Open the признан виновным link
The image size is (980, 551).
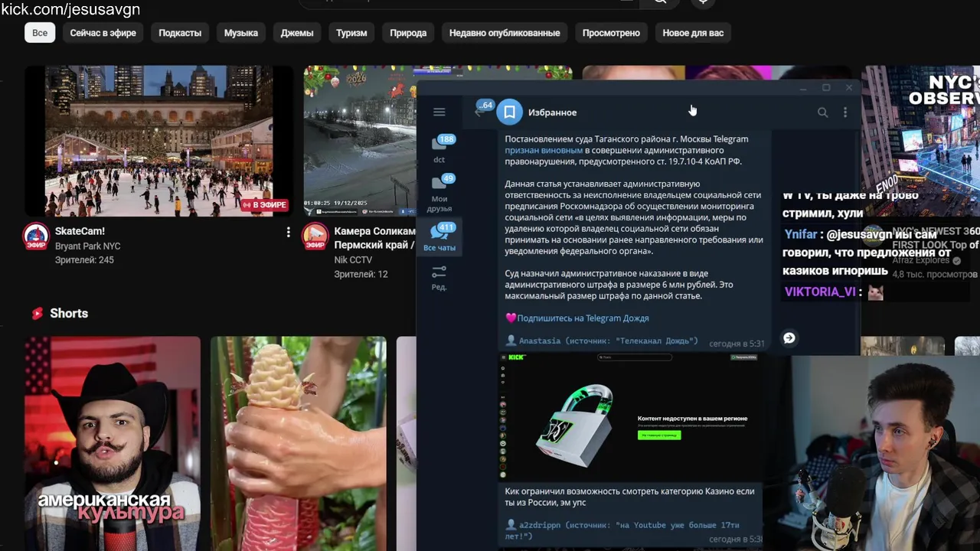[x=544, y=151]
